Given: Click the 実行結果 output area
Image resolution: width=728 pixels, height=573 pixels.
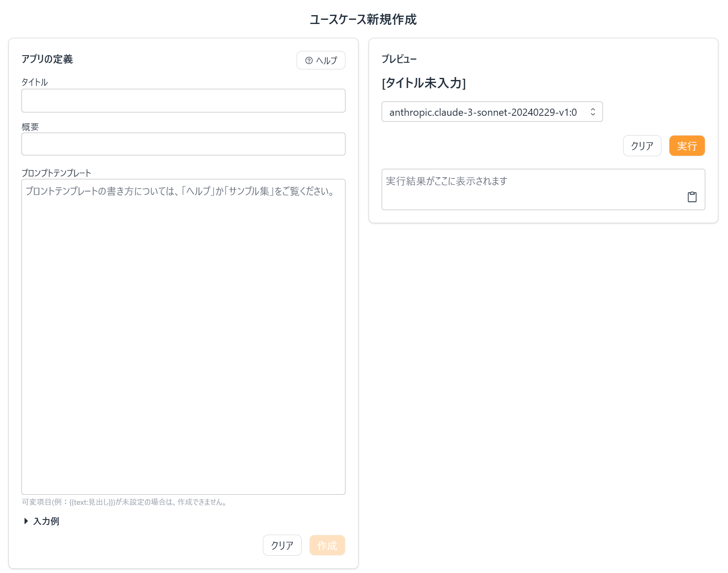Looking at the screenshot, I should click(x=543, y=189).
